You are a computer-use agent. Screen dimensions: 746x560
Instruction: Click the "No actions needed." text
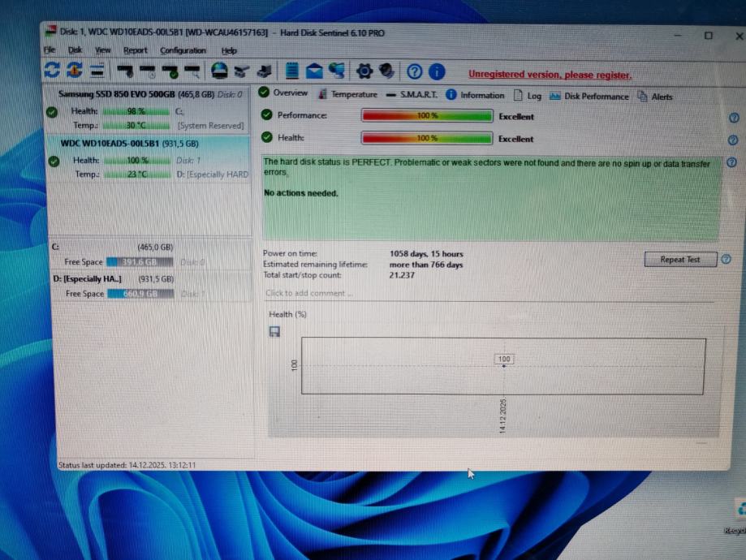[x=300, y=193]
